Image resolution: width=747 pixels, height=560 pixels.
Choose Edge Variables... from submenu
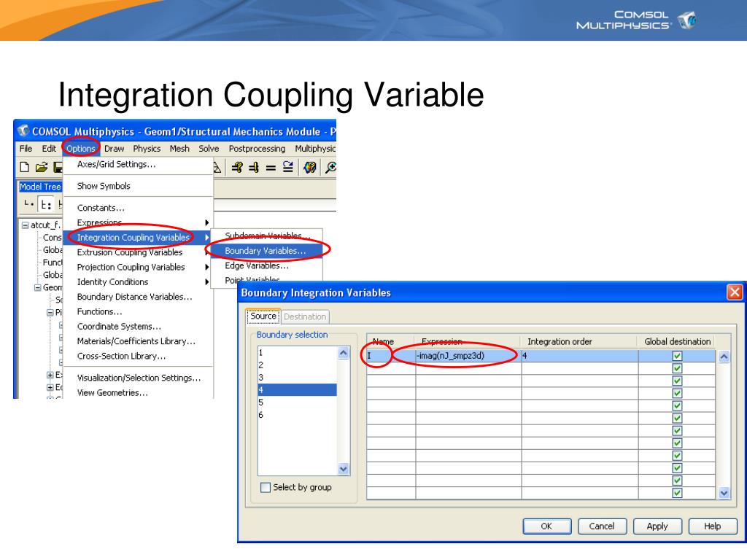point(267,265)
